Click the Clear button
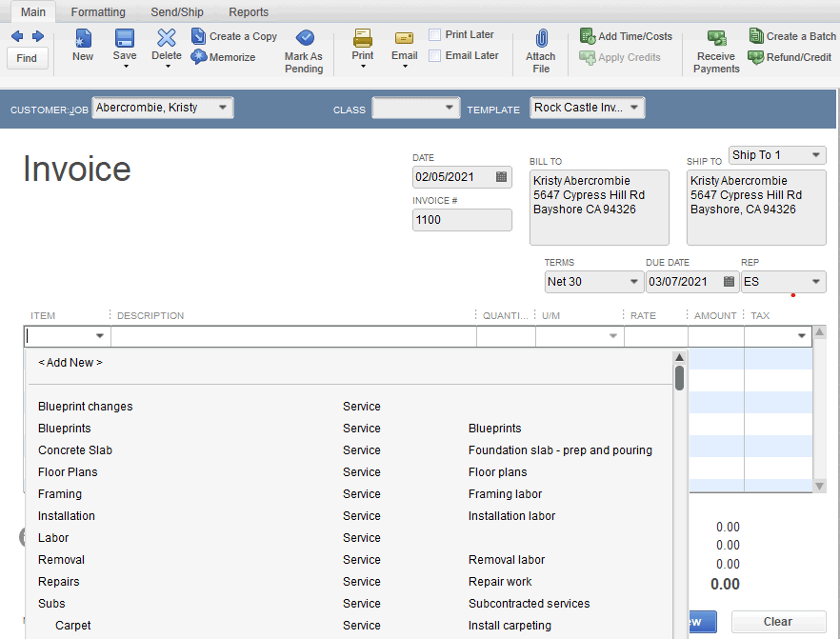This screenshot has width=840, height=639. click(778, 622)
